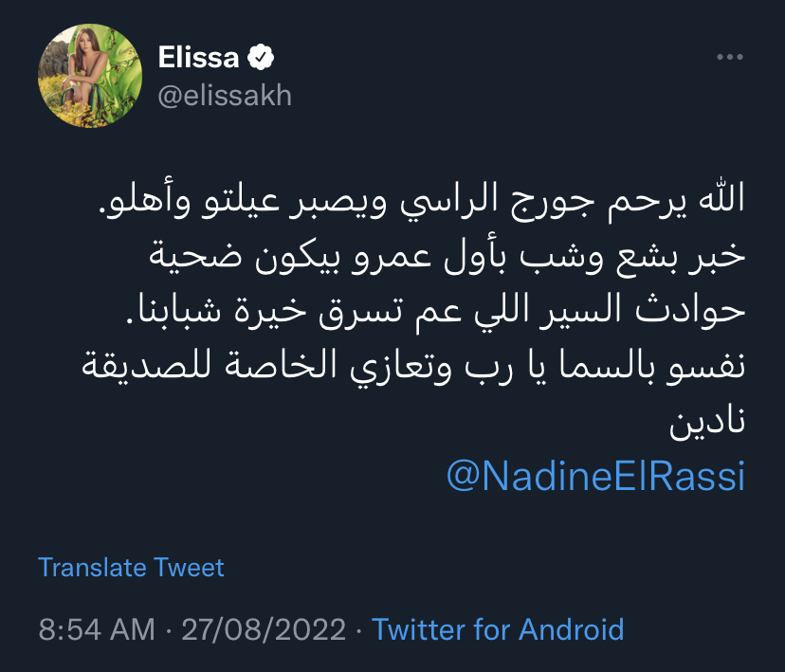Open the @elissakh handle link
The image size is (785, 672).
[224, 96]
